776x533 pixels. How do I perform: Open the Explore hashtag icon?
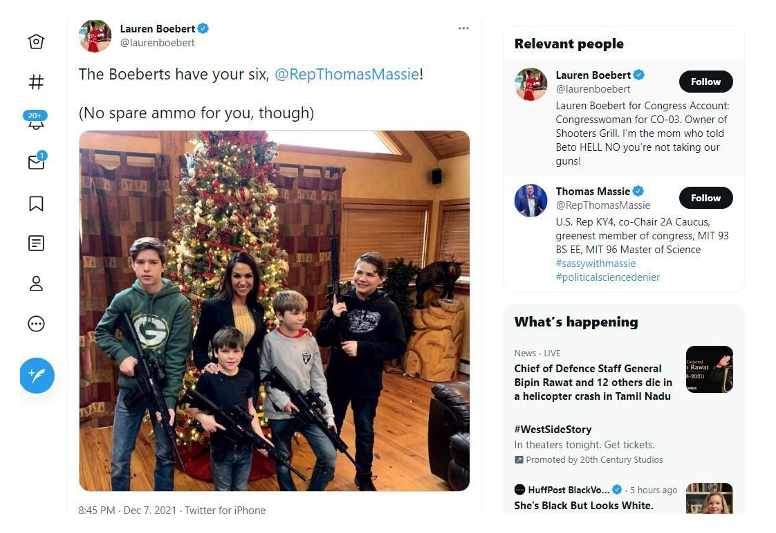click(36, 82)
